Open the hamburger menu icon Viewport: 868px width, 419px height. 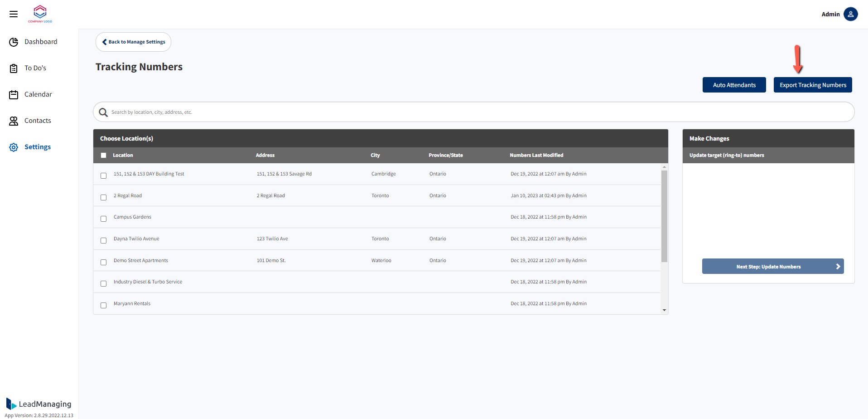point(14,14)
